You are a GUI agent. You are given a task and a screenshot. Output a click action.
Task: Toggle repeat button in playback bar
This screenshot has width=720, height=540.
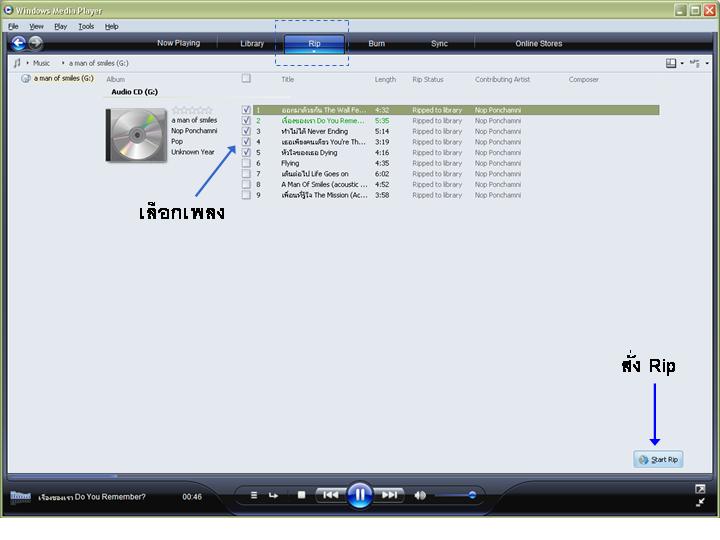coord(273,495)
